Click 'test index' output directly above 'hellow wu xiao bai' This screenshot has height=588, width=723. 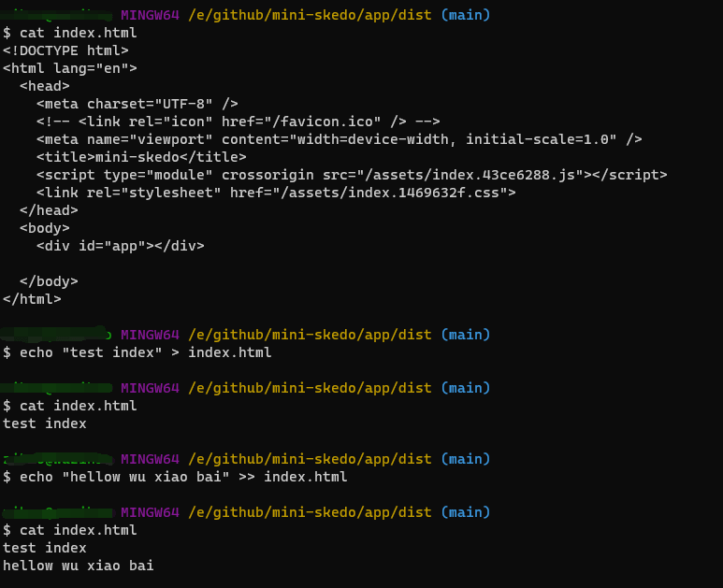click(x=45, y=548)
